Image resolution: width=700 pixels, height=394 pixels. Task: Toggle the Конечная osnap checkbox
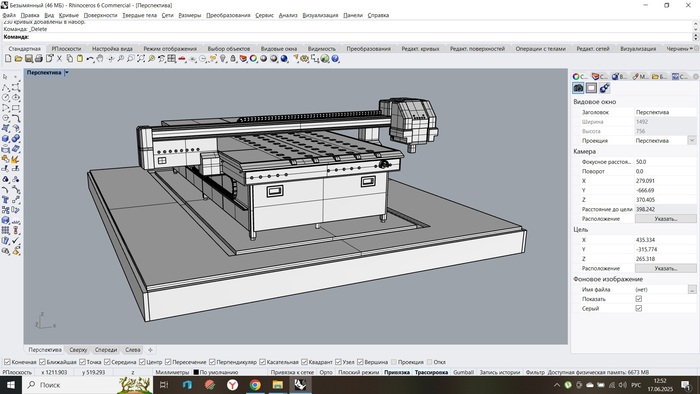pyautogui.click(x=7, y=362)
